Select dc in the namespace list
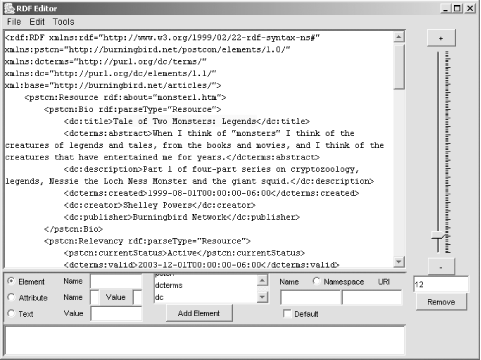The height and width of the screenshot is (360, 481). (x=159, y=297)
